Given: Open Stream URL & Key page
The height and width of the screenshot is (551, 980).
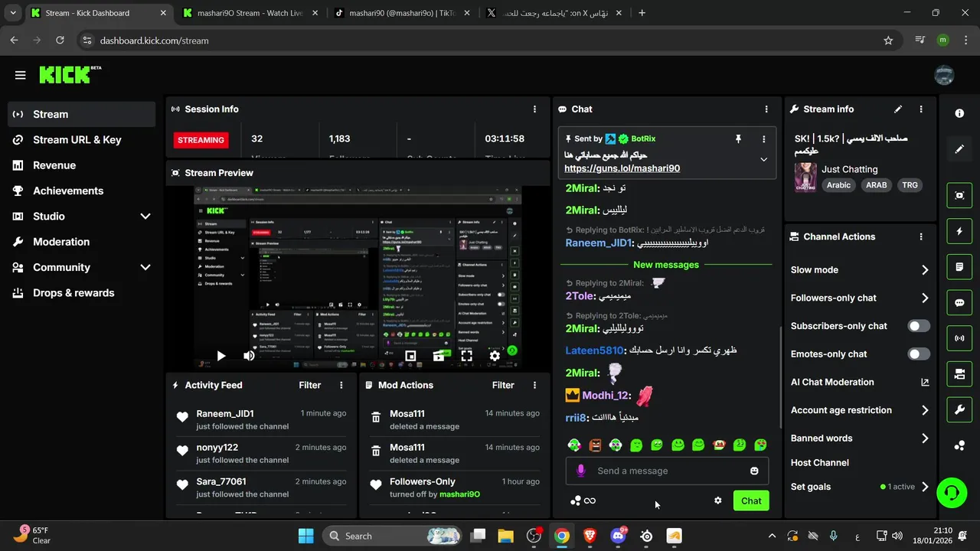Looking at the screenshot, I should (82, 140).
